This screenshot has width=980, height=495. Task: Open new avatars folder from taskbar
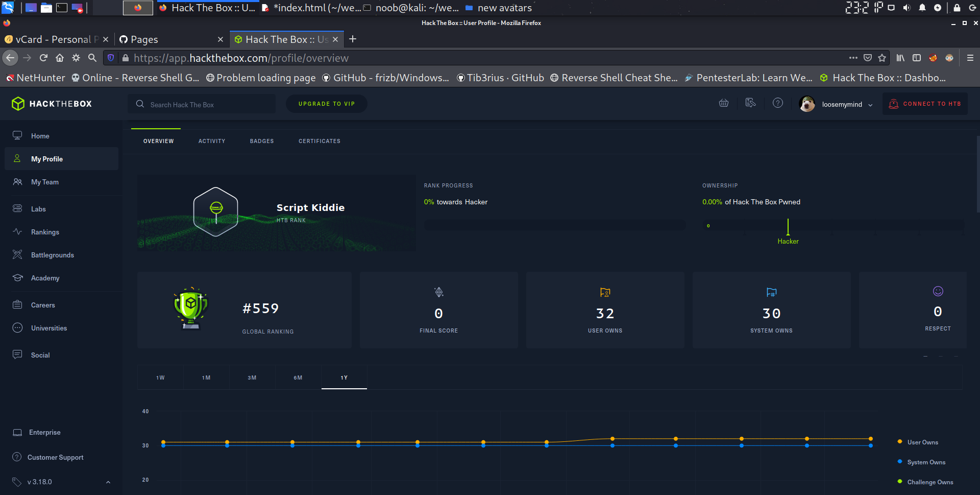(x=499, y=8)
